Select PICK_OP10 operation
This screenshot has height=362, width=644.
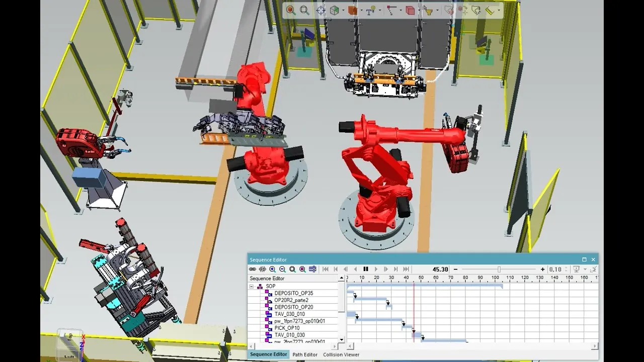(287, 328)
